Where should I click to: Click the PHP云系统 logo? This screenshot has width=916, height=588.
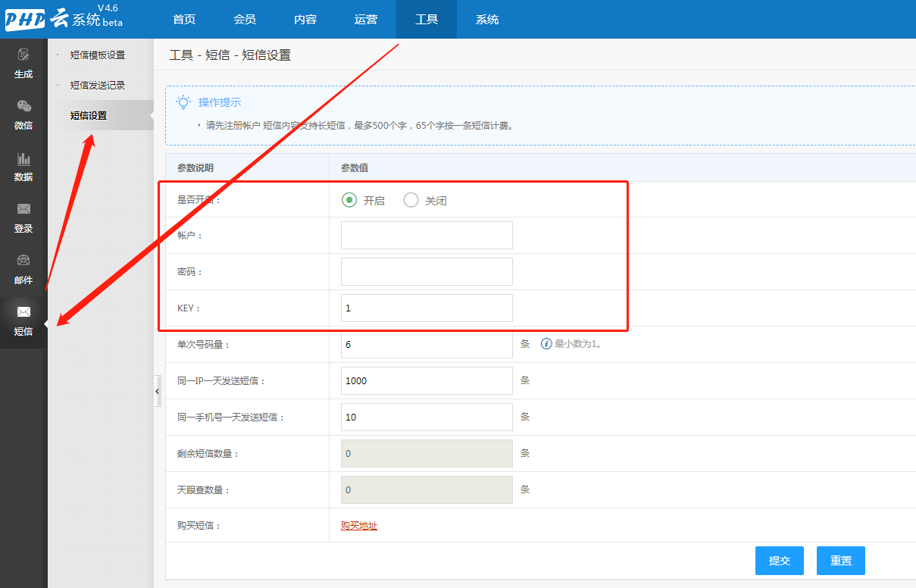tap(64, 19)
